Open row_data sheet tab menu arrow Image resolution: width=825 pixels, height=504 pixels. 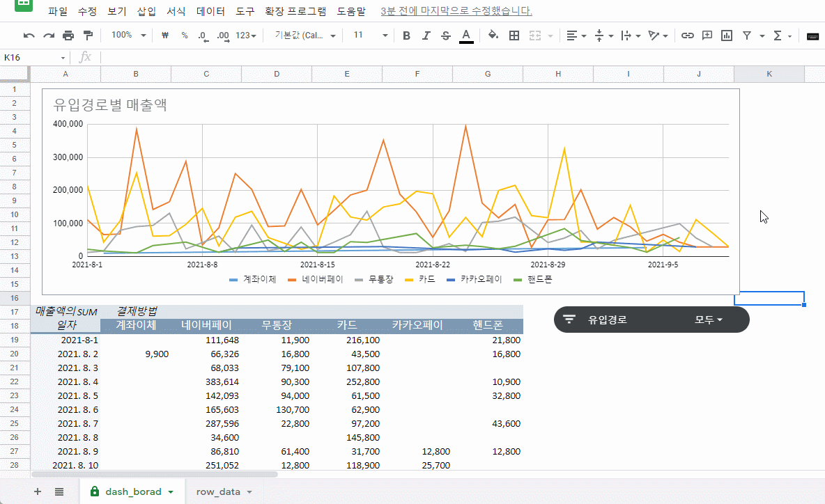pos(249,492)
